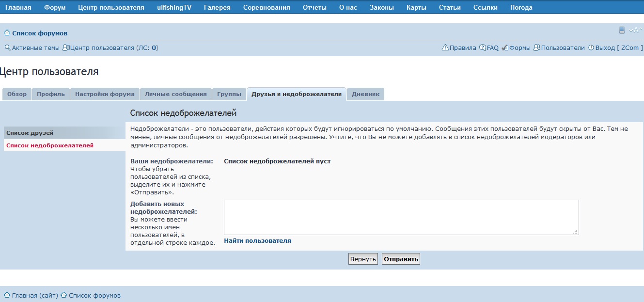Select the Друзья и недоброжелатели tab
The image size is (644, 302).
click(297, 94)
